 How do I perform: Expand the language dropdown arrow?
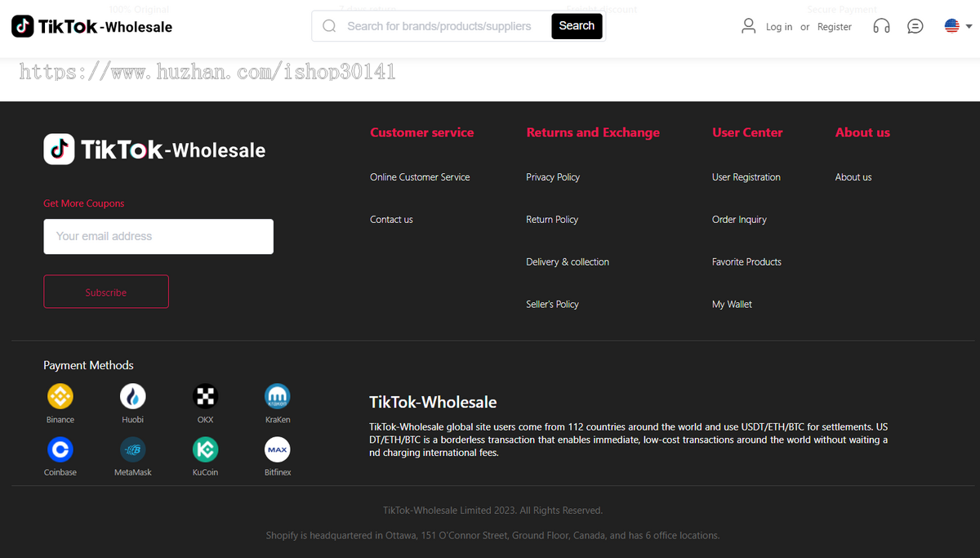(969, 26)
